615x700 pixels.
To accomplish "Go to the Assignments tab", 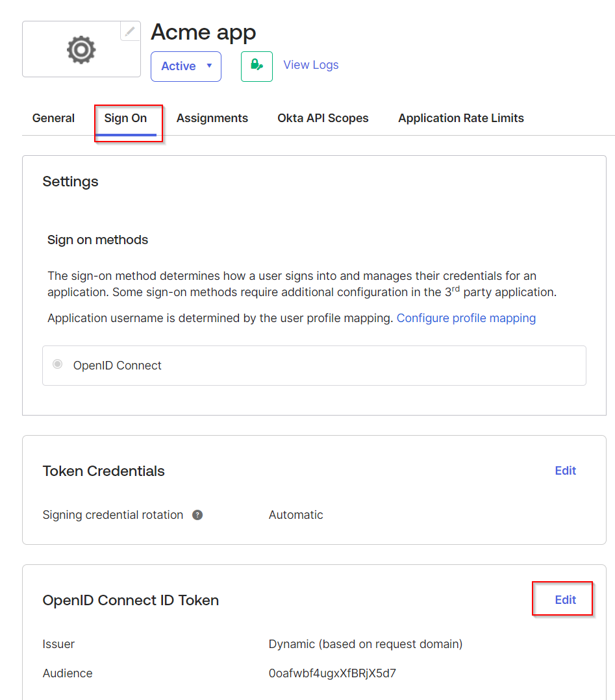I will coord(212,118).
